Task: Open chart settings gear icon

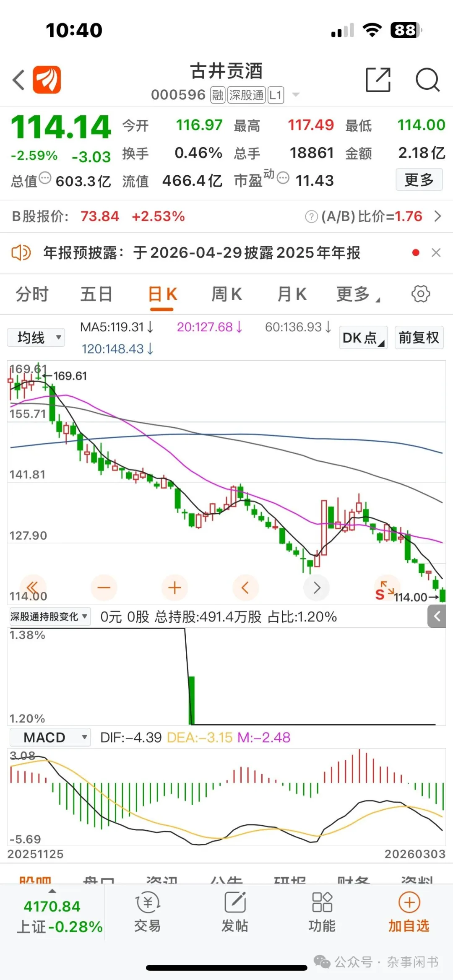Action: 420,294
